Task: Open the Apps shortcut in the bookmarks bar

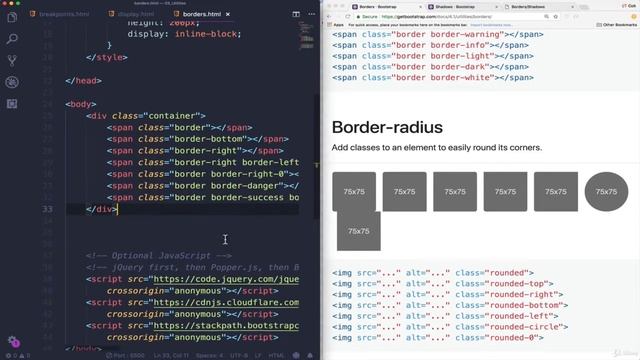Action: click(x=336, y=25)
